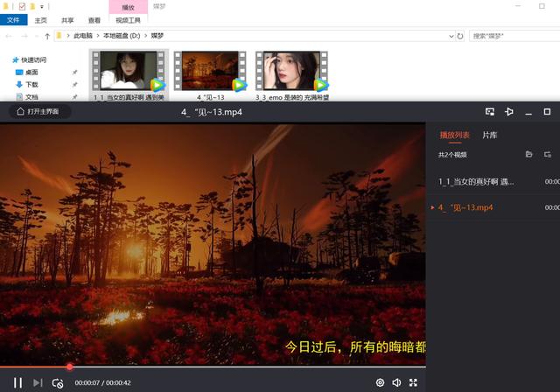The image size is (560, 392).
Task: Go forward in Explorer navigation
Action: (24, 36)
